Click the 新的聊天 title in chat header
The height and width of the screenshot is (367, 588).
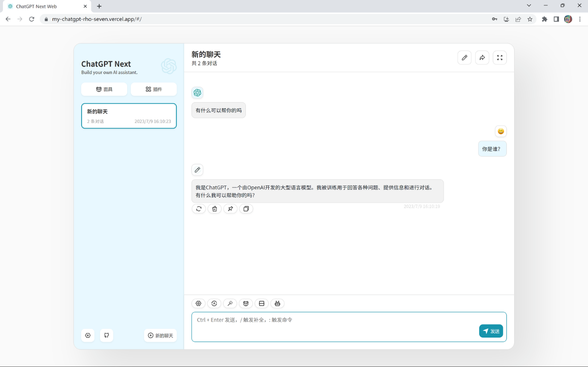pyautogui.click(x=206, y=54)
